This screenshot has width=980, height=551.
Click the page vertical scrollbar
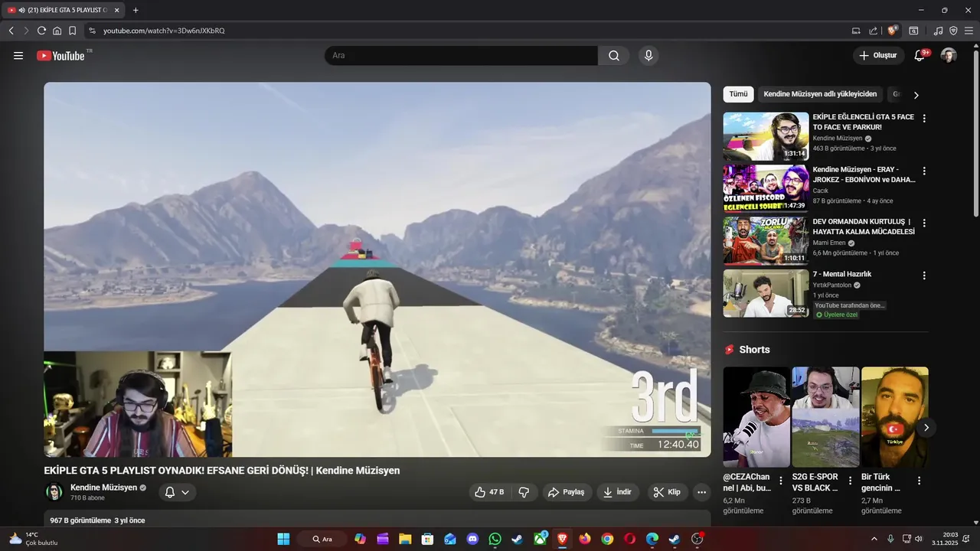(x=976, y=134)
